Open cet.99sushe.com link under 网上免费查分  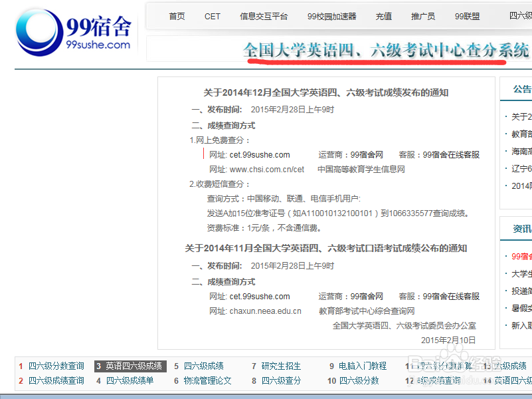pyautogui.click(x=260, y=155)
